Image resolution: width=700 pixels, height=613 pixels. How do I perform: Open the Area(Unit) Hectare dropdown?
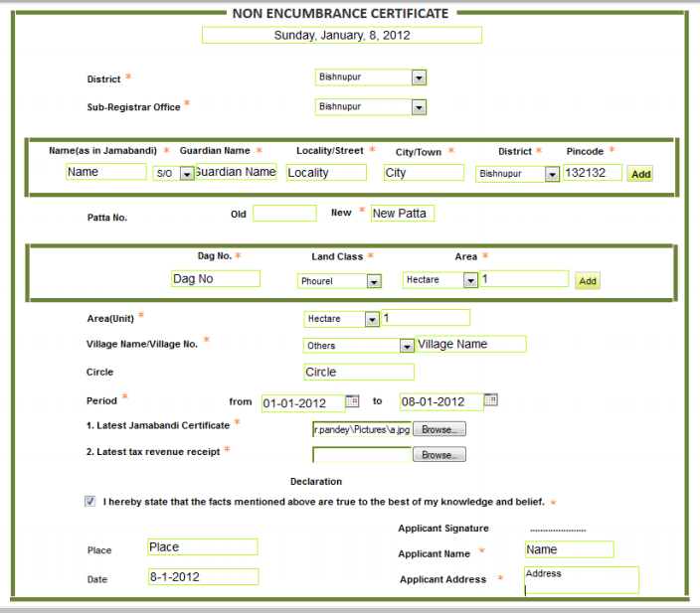pos(341,319)
